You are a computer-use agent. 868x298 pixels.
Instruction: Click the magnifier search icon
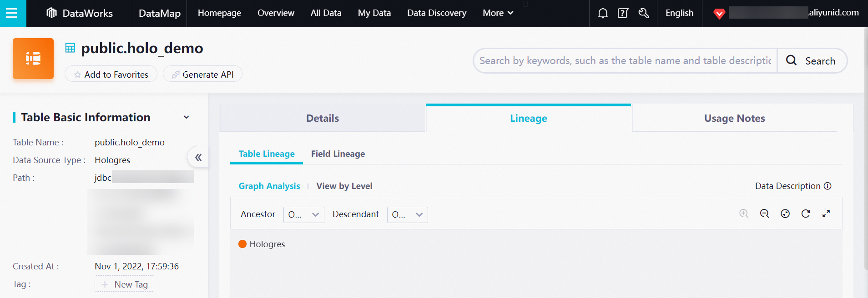click(x=791, y=60)
